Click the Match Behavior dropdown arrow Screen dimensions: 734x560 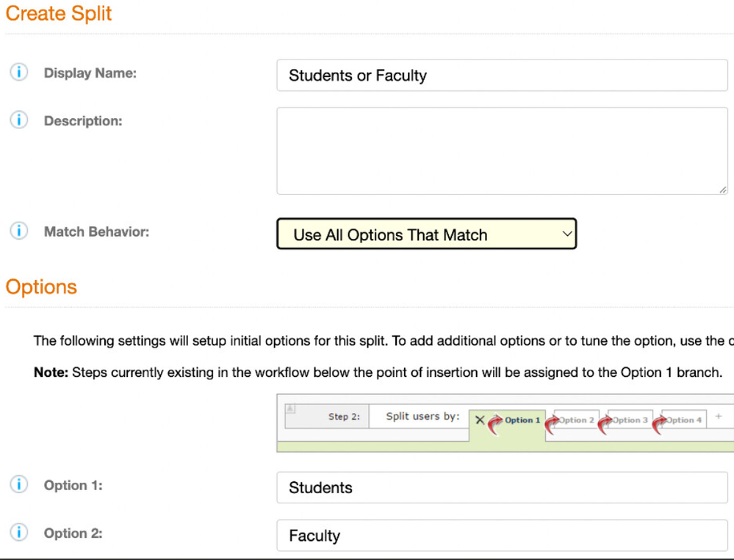click(566, 234)
